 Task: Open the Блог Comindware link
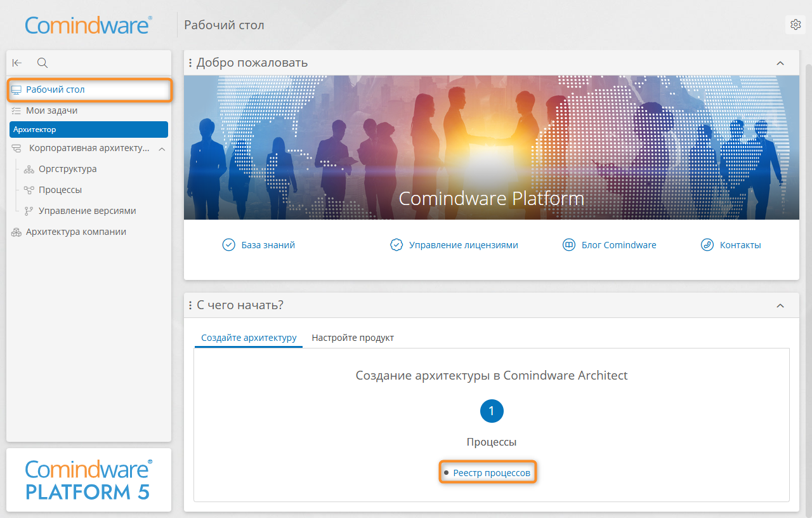pos(619,245)
